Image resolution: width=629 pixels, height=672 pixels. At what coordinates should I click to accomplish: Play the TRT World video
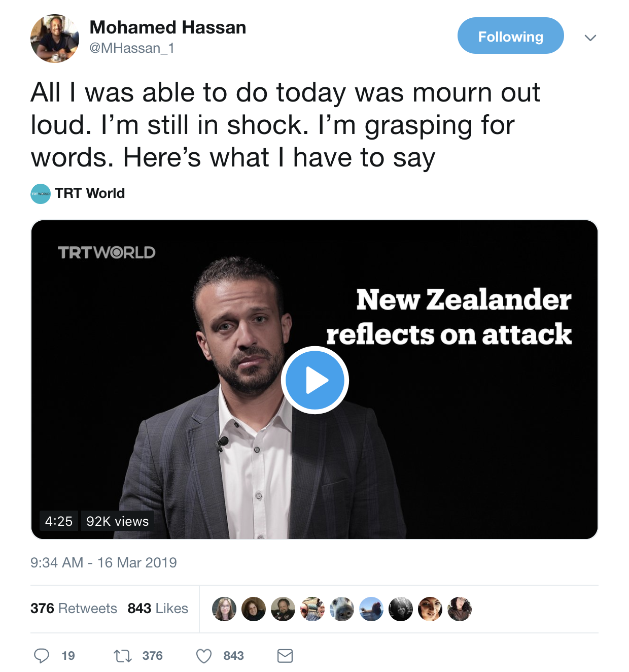[x=314, y=380]
